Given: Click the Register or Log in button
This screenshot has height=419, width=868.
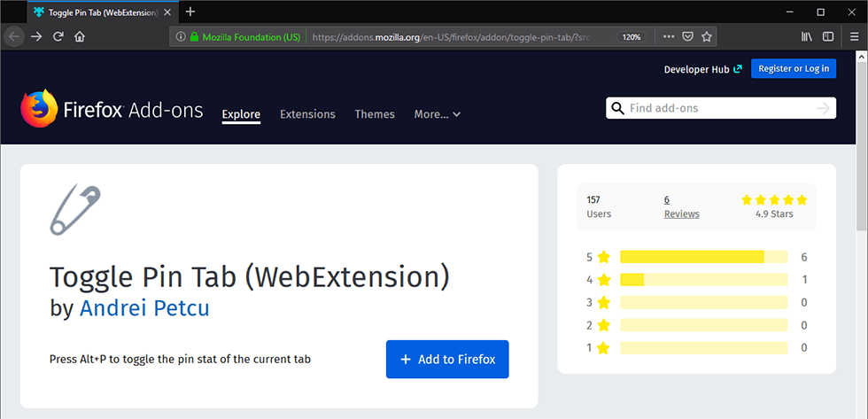Looking at the screenshot, I should click(x=794, y=68).
